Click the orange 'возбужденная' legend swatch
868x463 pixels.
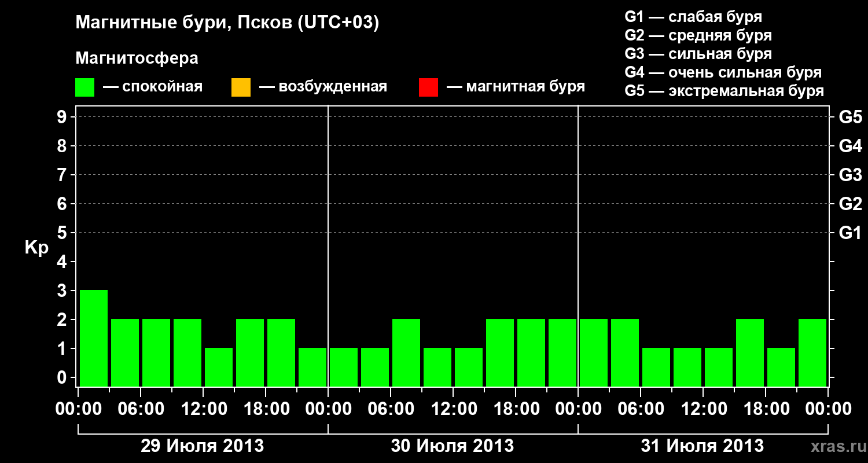(241, 87)
